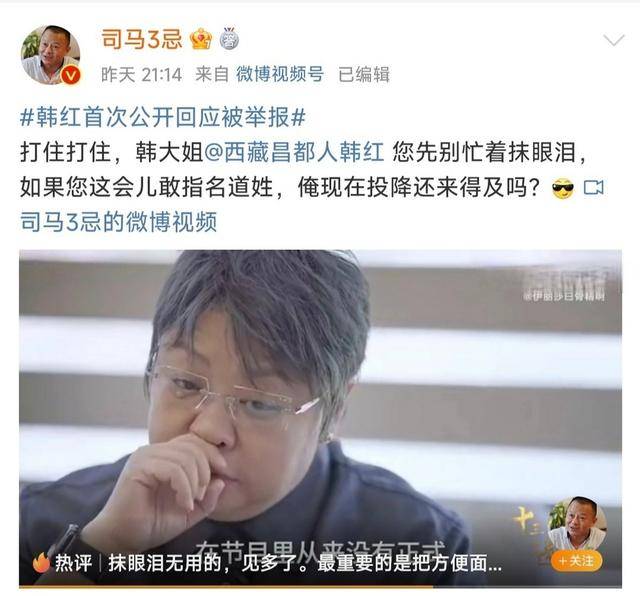Open the 热评 hot comment text
640x596 pixels.
[x=304, y=563]
